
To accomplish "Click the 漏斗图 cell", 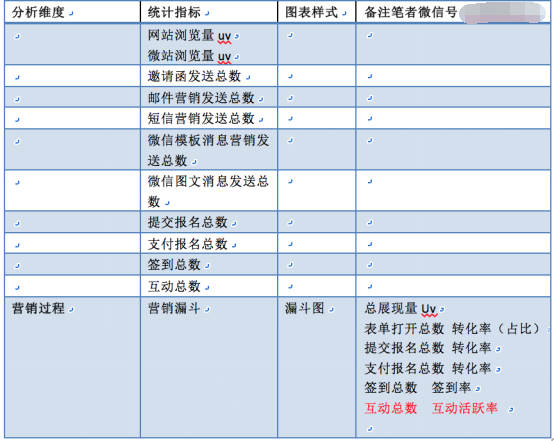I will coord(317,367).
